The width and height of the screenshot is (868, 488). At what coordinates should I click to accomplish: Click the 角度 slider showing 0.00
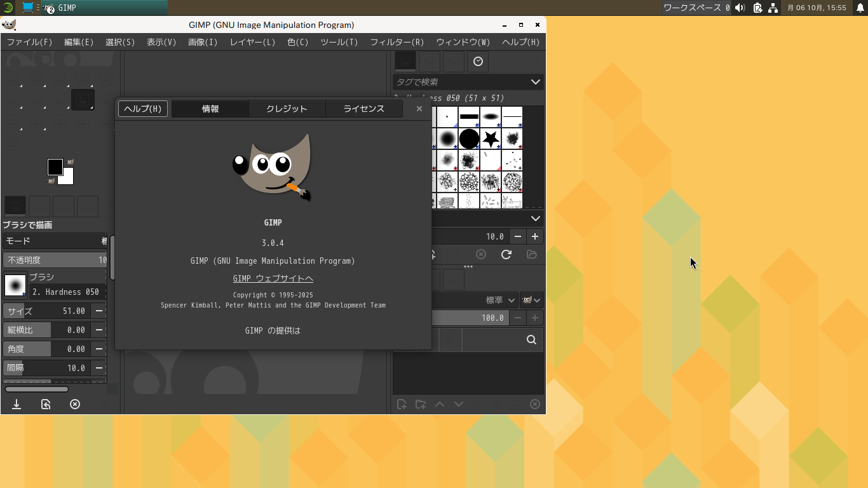[x=46, y=349]
